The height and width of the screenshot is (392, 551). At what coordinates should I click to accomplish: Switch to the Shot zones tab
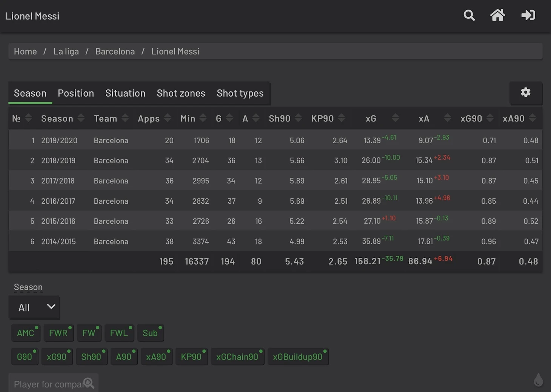(181, 93)
